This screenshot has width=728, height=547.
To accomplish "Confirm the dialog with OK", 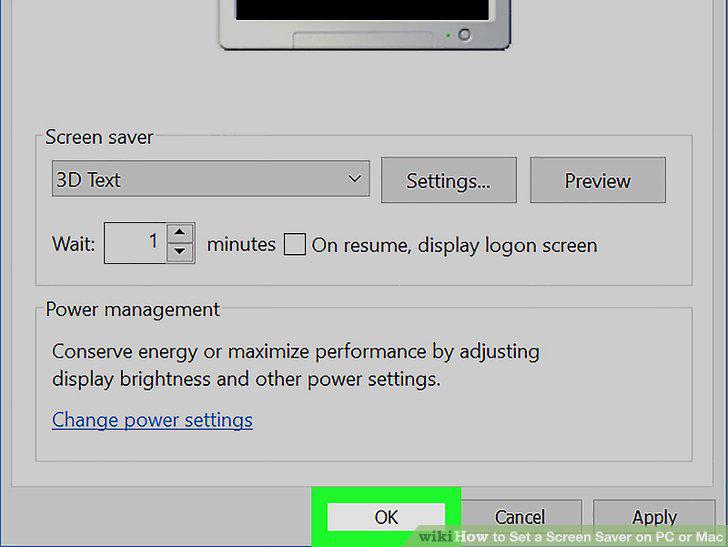I will (386, 517).
